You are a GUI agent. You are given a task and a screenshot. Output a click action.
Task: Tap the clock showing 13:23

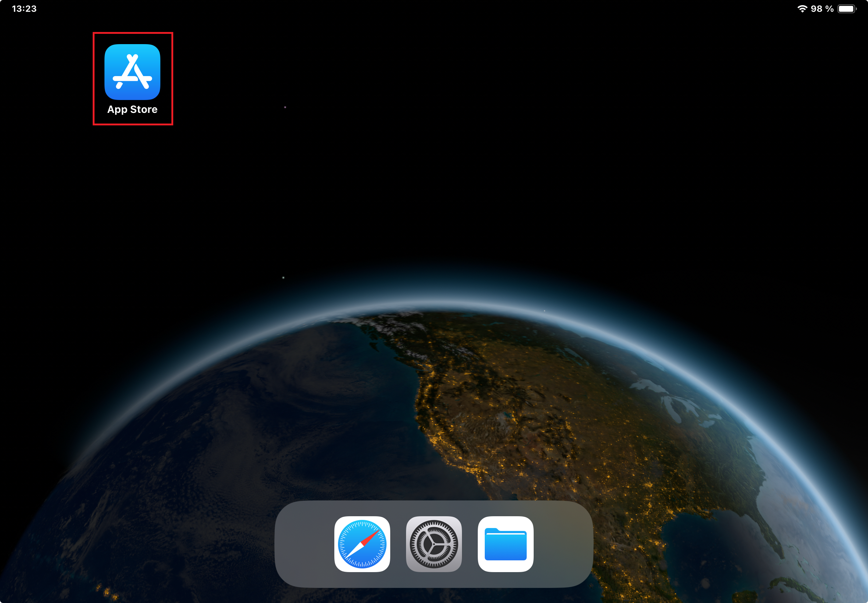pyautogui.click(x=25, y=8)
